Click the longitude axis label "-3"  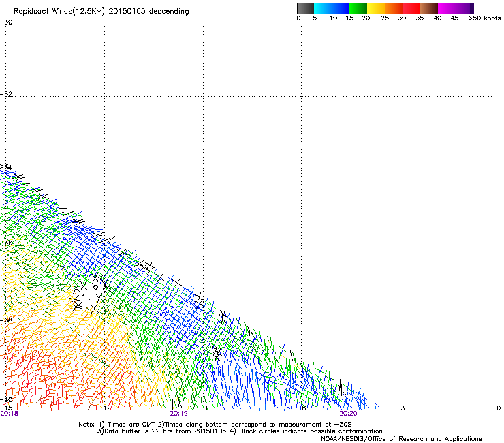(400, 408)
